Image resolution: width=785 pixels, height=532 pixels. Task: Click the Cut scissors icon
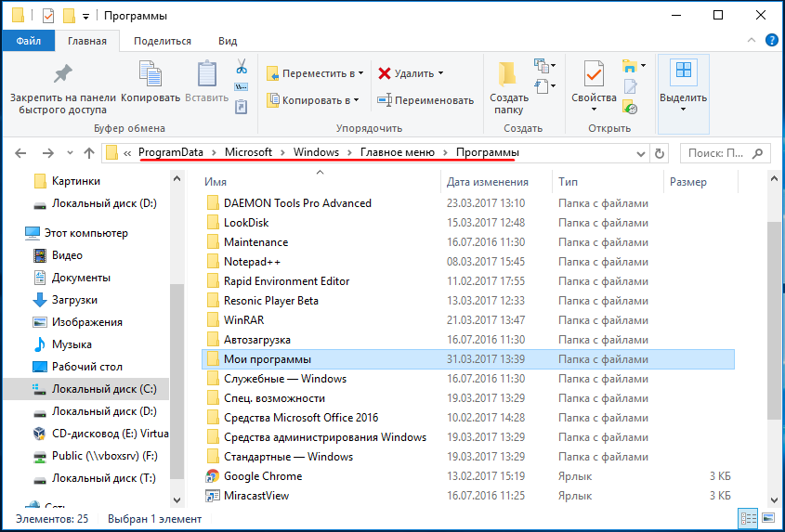tap(242, 66)
